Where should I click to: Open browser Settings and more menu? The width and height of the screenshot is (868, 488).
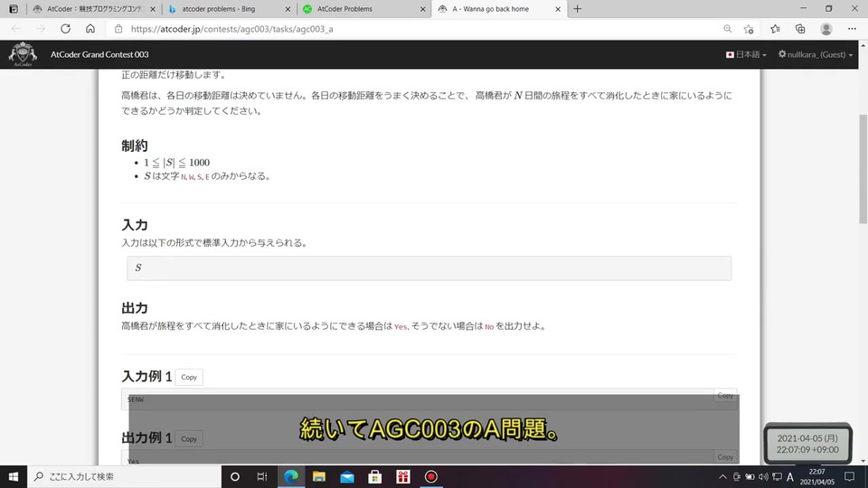click(x=852, y=29)
